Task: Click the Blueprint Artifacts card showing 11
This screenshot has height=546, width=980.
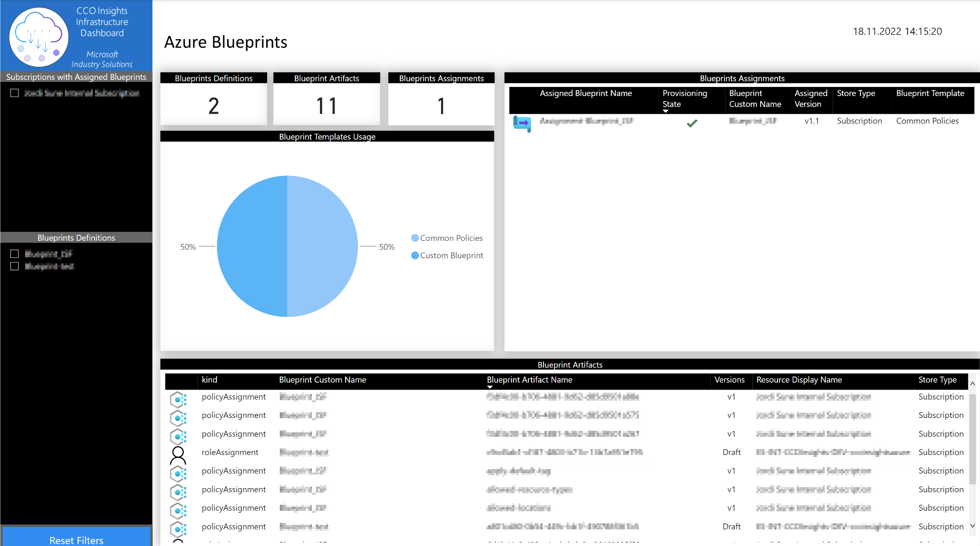Action: [326, 99]
